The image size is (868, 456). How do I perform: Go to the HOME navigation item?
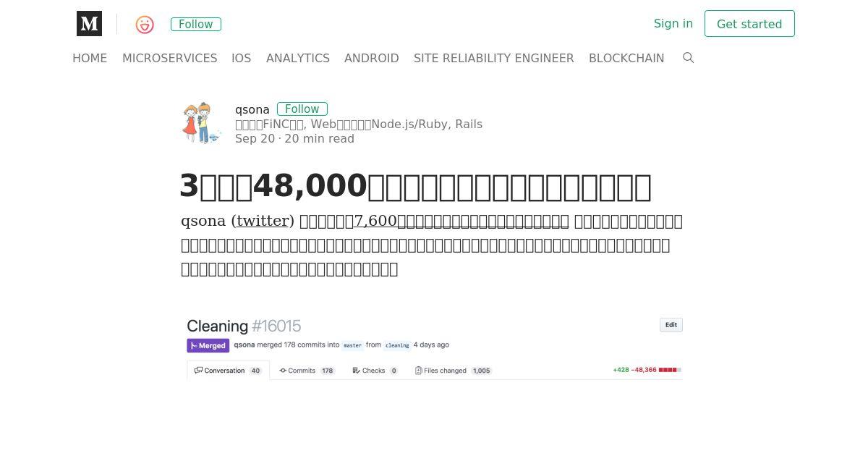[x=90, y=58]
